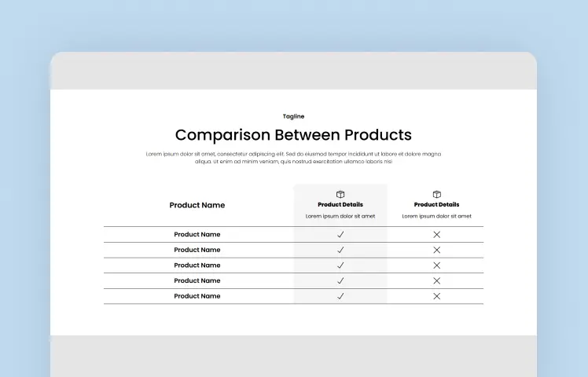Click the X mark in the last product row
Viewport: 588px width, 377px height.
coord(436,296)
